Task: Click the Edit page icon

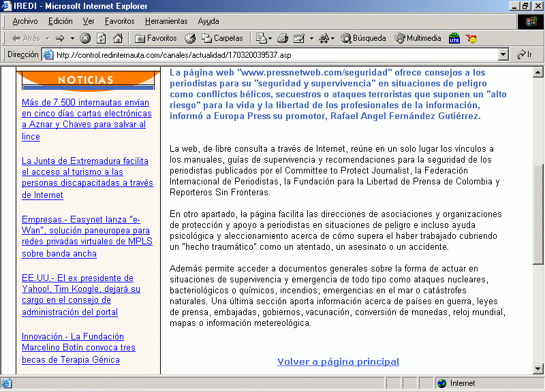Action: coord(299,38)
